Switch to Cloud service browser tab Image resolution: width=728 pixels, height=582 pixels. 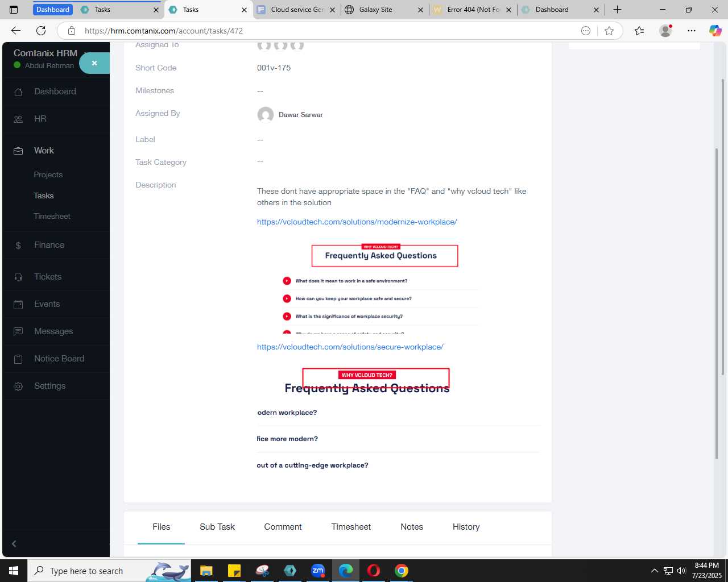(297, 10)
